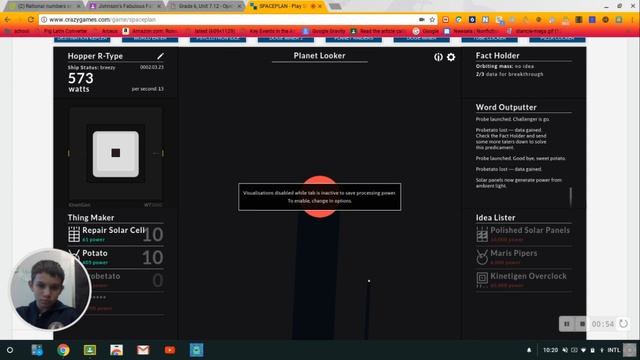This screenshot has height=360, width=640.
Task: Pause the screen recording
Action: click(567, 324)
